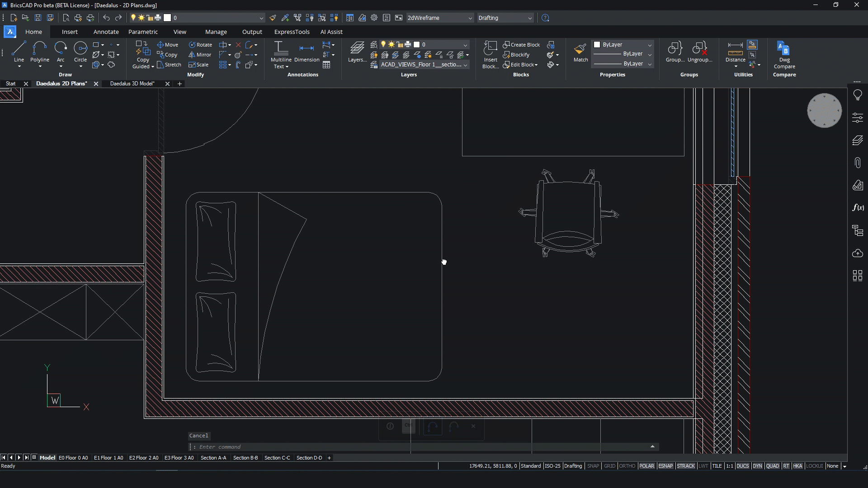Open the Home ribbon tab

33,32
